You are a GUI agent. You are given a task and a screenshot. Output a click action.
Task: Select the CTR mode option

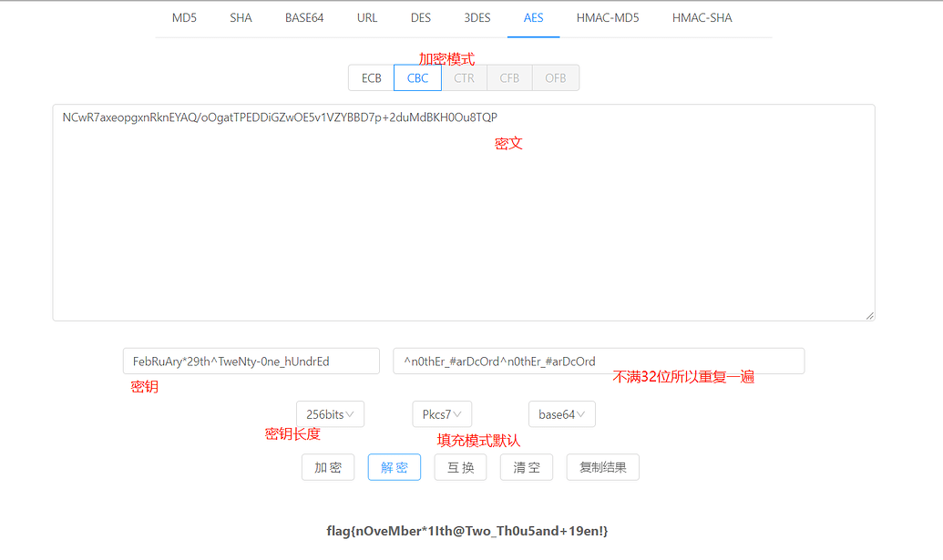tap(464, 78)
